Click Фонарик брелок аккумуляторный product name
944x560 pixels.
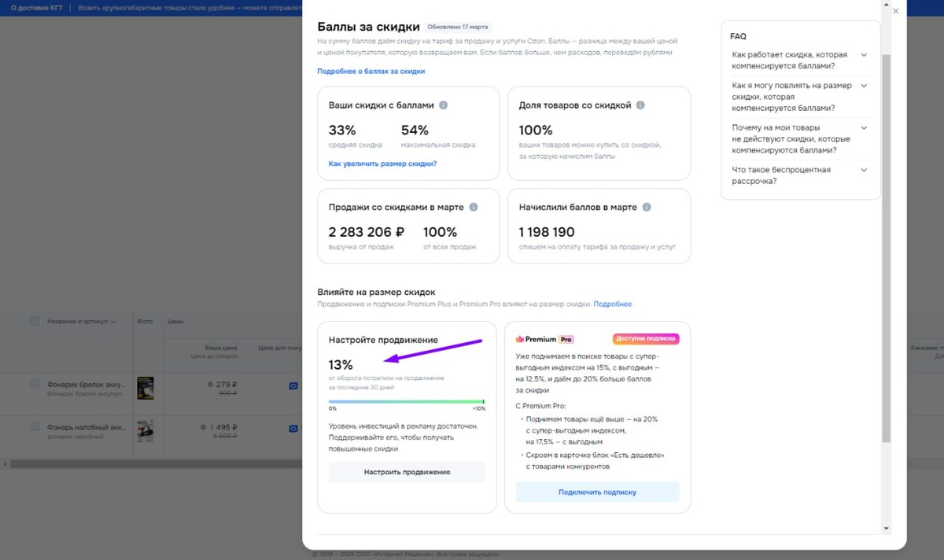pos(86,385)
